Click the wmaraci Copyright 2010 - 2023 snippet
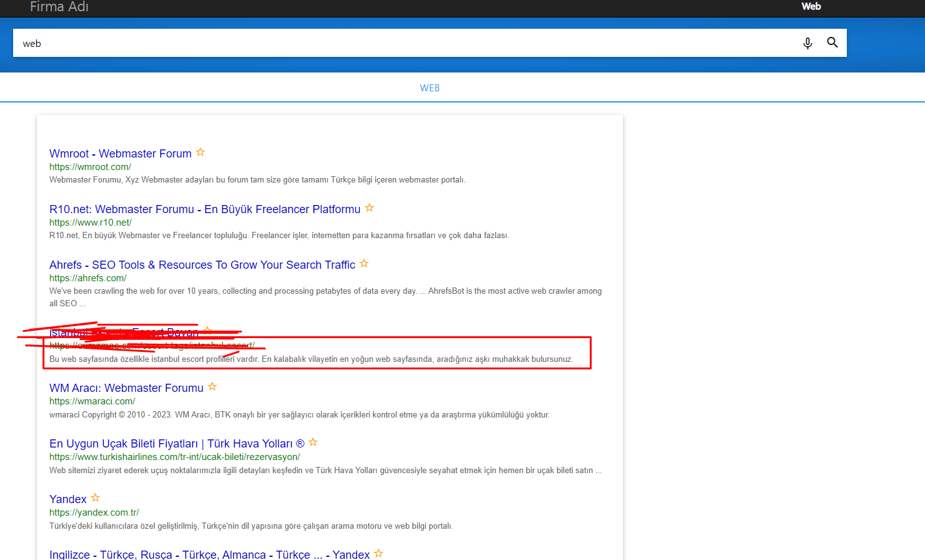Screen dimensions: 925x560 tap(300, 415)
